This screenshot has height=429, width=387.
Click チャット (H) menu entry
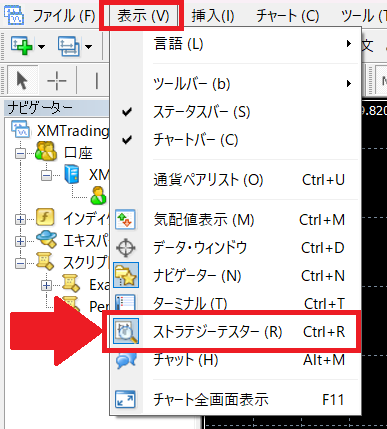[235, 360]
